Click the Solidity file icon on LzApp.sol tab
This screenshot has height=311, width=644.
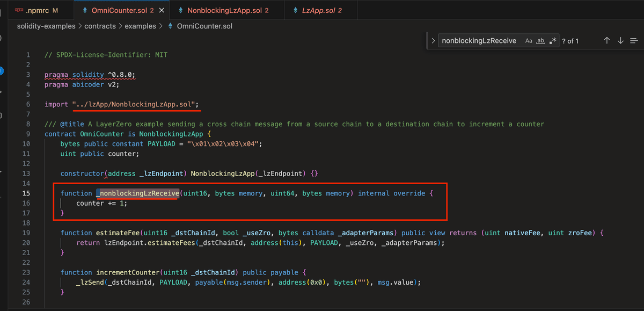(x=297, y=10)
